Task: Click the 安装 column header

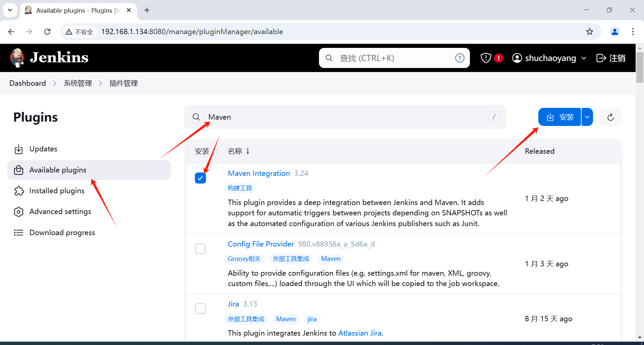Action: click(202, 151)
